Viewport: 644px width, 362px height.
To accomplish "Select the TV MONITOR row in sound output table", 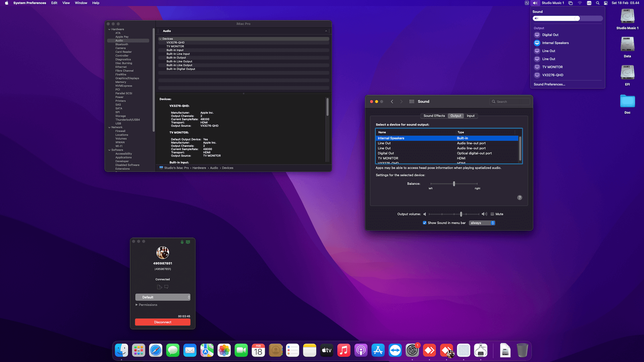I will coord(447,159).
